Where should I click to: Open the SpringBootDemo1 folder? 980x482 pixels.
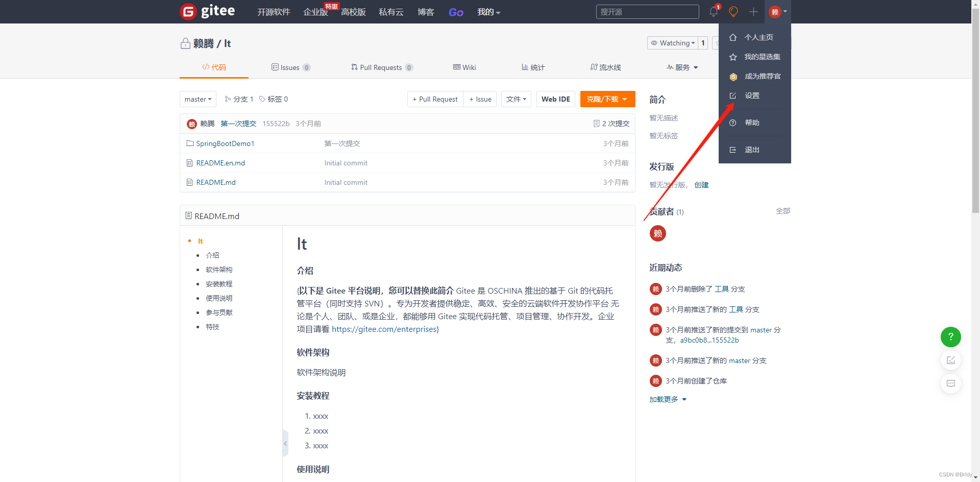coord(225,143)
